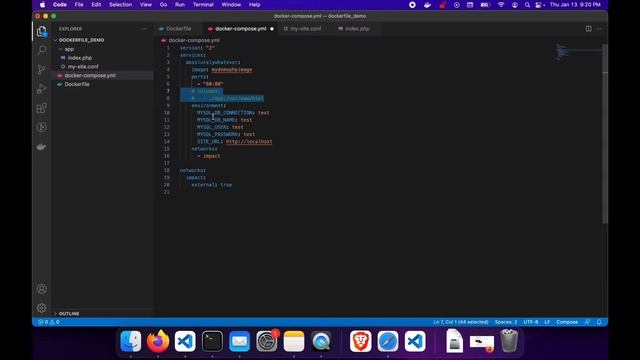This screenshot has width=640, height=360.
Task: Follow the http://localhost link in editor
Action: [x=249, y=142]
